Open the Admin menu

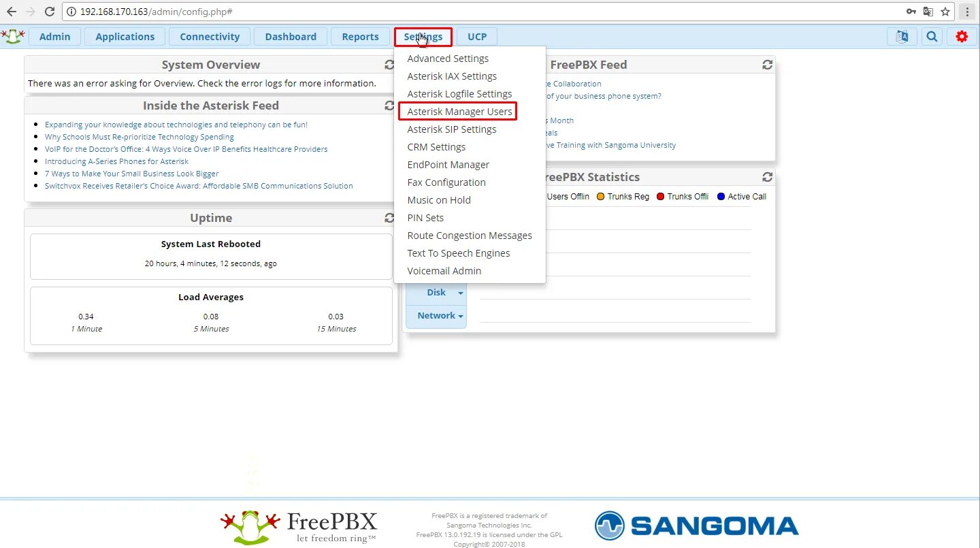(x=54, y=37)
